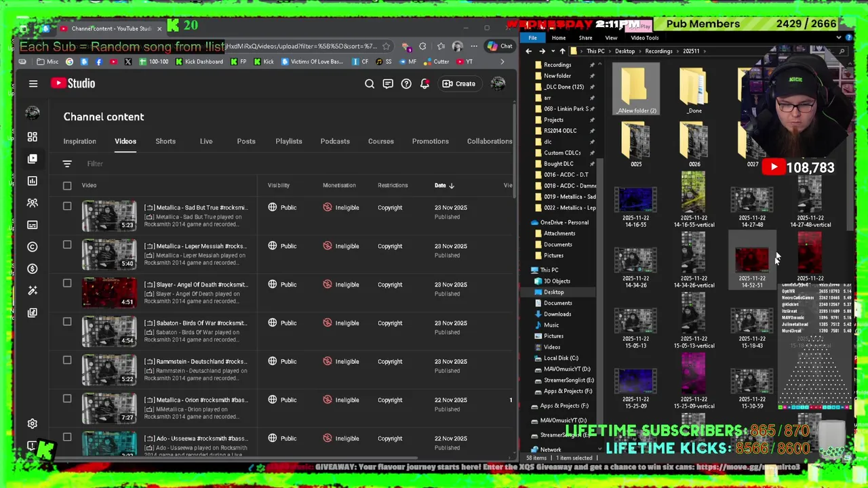Open breadcrumb dropdown after Recordings
868x488 pixels.
(677, 51)
